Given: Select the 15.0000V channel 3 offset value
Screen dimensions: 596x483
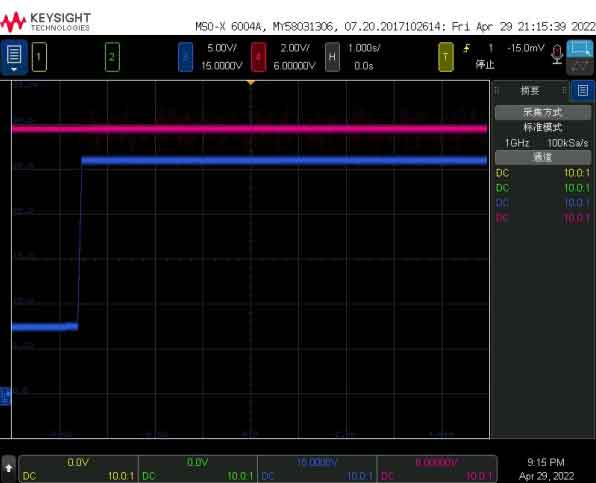Looking at the screenshot, I should (222, 66).
